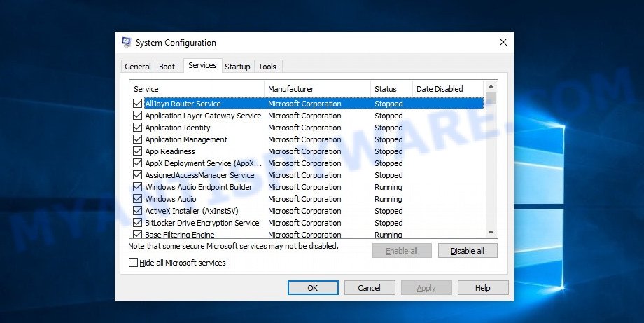Click Stopped status of App Readiness
Screen dimensions: 644x323
tap(388, 151)
